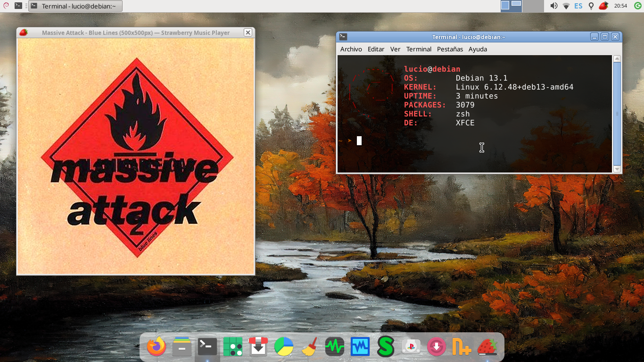This screenshot has width=644, height=362.
Task: Launch the broom cleaner app from the dock
Action: tap(309, 347)
